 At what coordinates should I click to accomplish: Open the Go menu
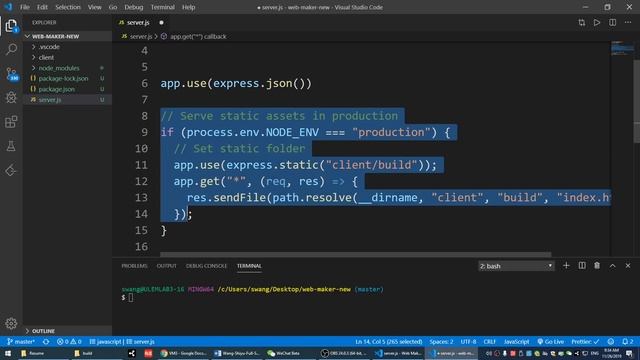tap(113, 7)
